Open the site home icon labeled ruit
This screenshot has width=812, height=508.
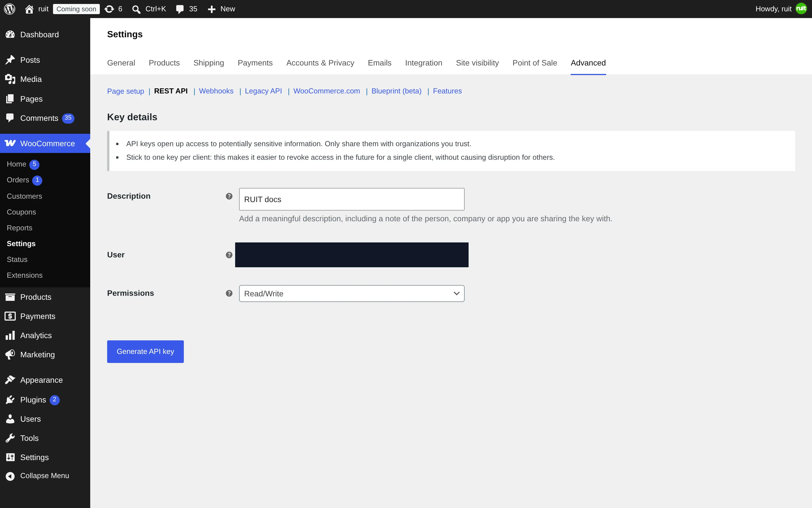point(29,9)
